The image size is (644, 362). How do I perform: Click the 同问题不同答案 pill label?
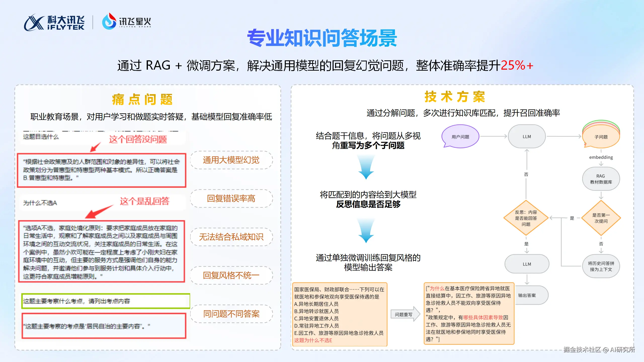pos(231,314)
